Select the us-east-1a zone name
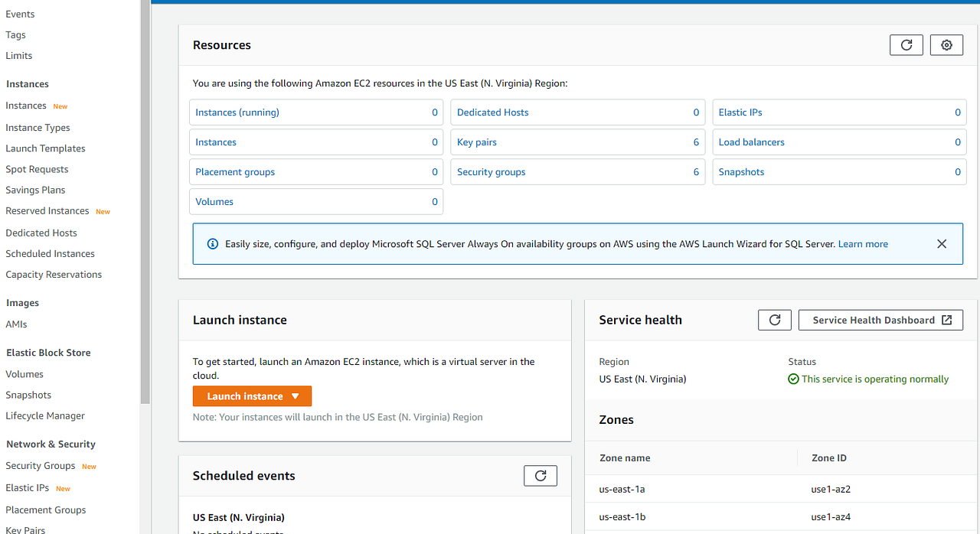This screenshot has width=980, height=534. [x=622, y=488]
